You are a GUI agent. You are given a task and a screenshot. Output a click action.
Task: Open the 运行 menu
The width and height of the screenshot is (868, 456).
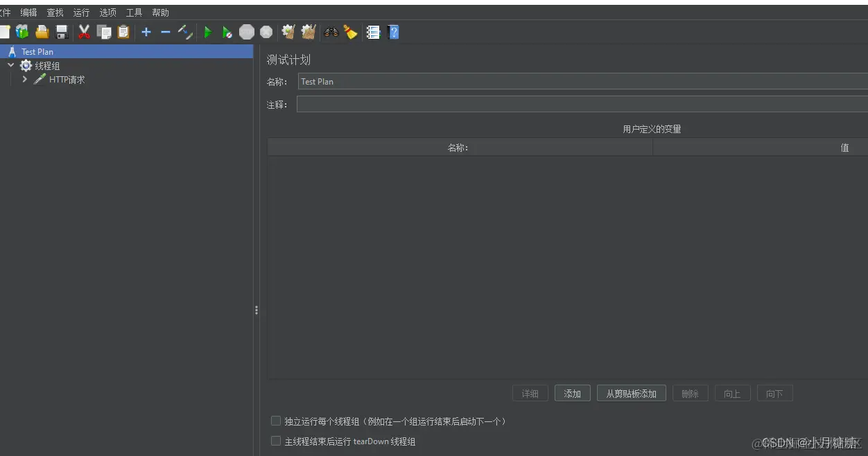pos(81,12)
